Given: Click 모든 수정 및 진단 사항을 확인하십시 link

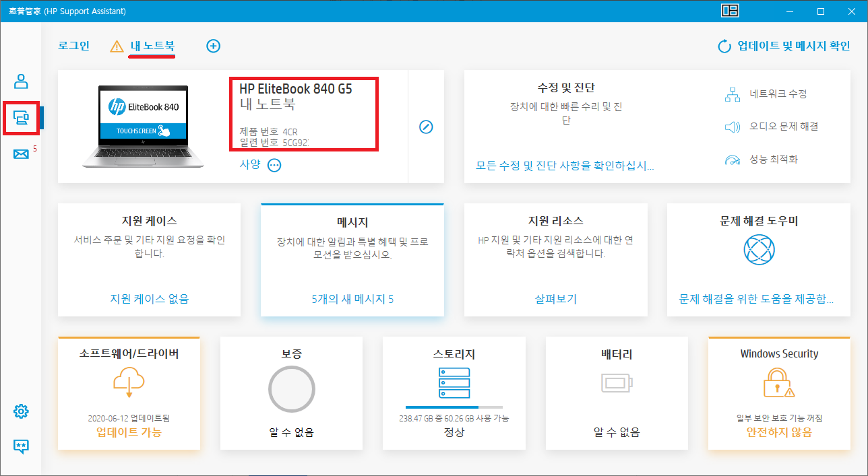Looking at the screenshot, I should 565,165.
